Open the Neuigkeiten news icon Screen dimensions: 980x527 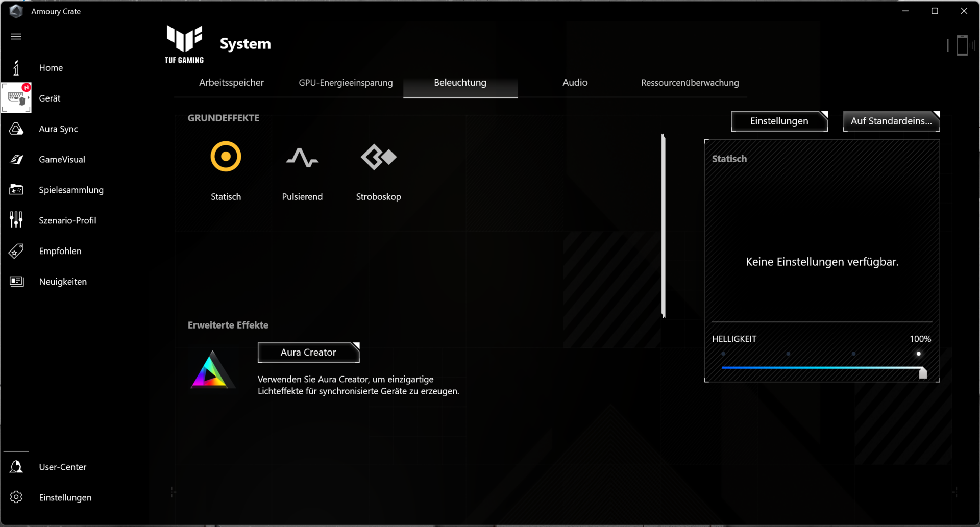(16, 282)
